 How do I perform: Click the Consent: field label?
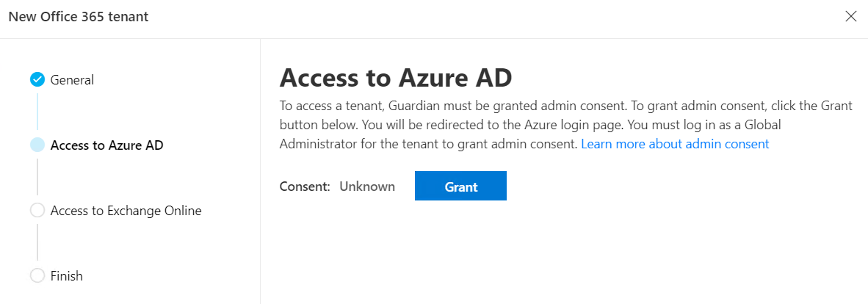(305, 186)
